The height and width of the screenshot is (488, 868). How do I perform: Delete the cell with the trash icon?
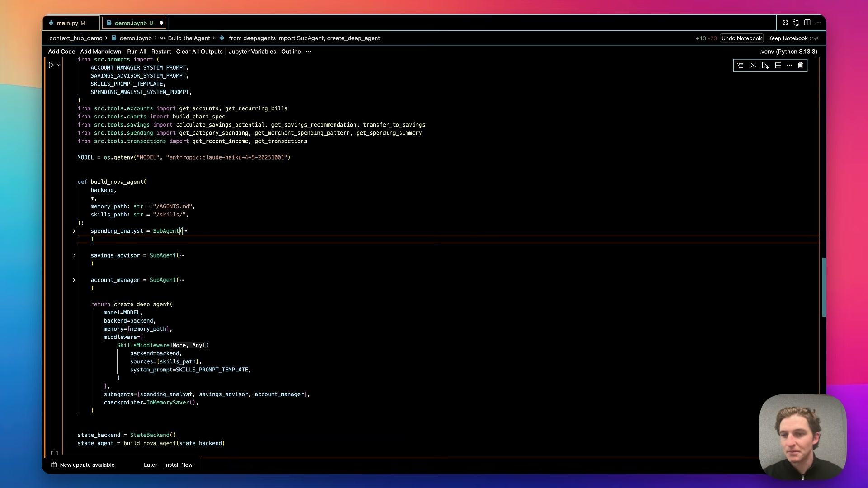click(x=801, y=66)
